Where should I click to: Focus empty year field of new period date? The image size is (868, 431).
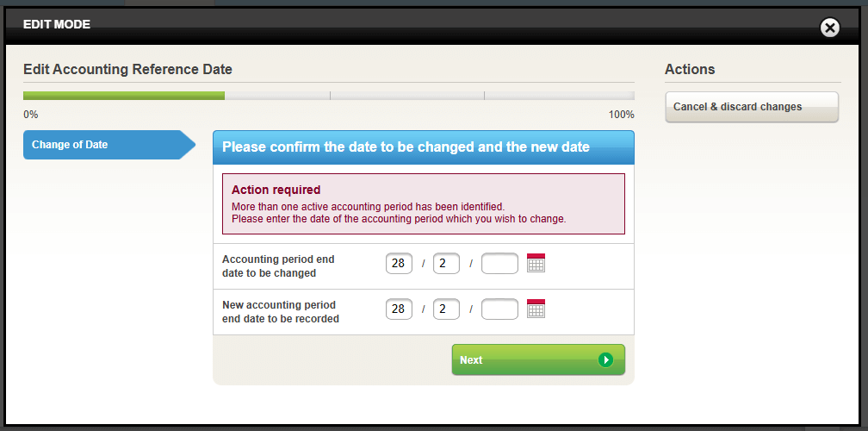point(499,309)
